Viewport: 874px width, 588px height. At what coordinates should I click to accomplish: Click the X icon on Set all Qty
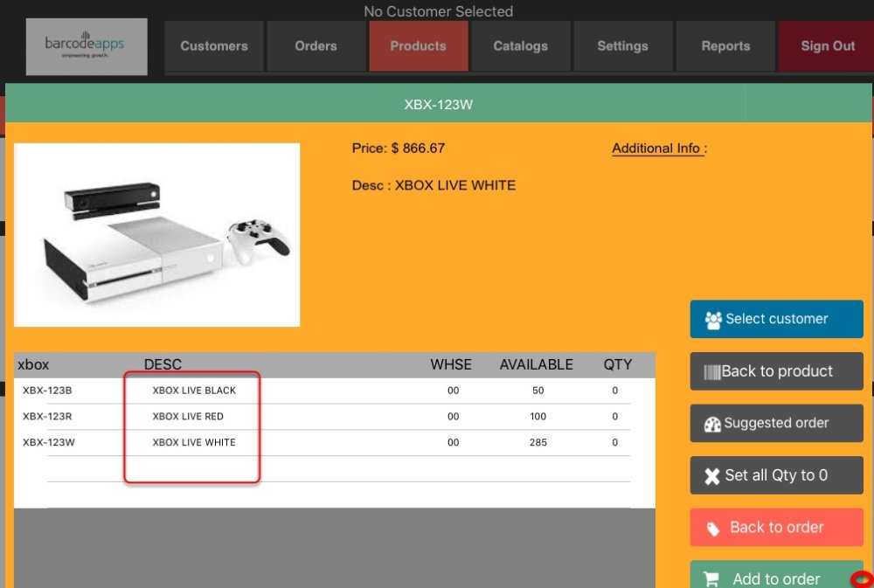[711, 476]
